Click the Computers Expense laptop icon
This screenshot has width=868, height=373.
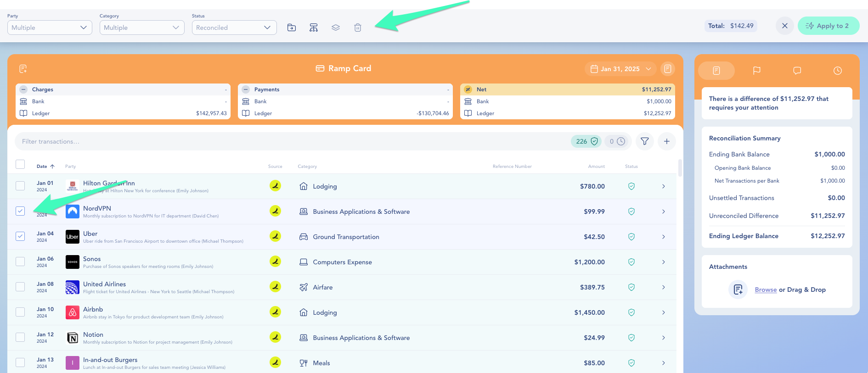click(304, 262)
